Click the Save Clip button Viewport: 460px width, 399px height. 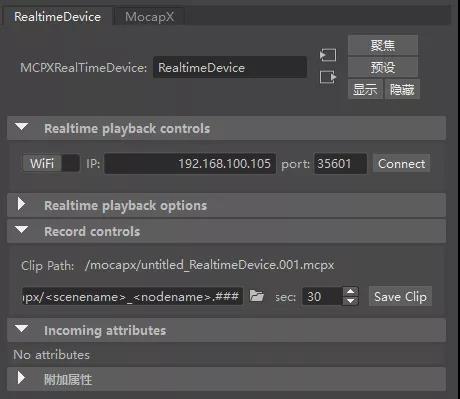point(400,296)
